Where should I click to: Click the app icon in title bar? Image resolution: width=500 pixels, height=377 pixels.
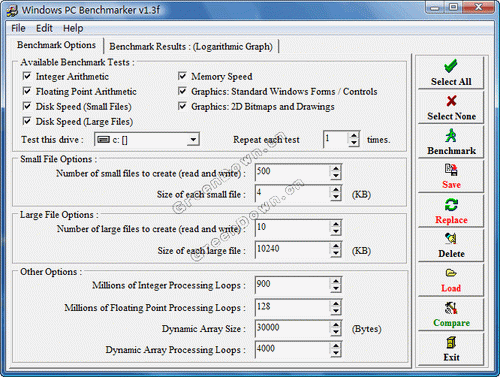[12, 10]
